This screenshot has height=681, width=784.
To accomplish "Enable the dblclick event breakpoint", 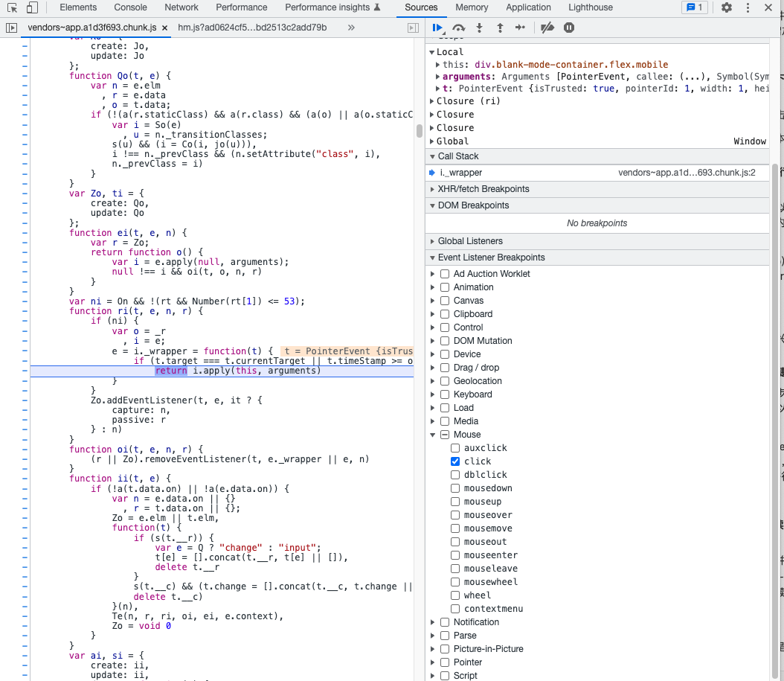I will point(455,475).
